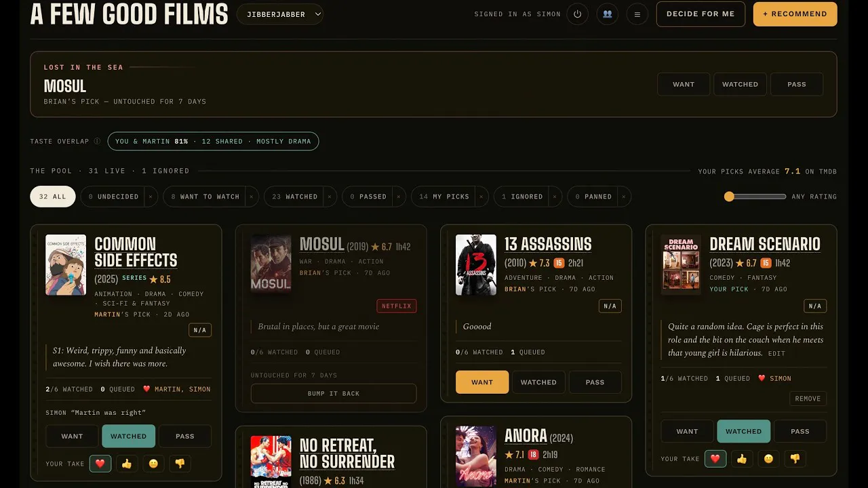Click info icon next to Taste Overlap

click(97, 142)
